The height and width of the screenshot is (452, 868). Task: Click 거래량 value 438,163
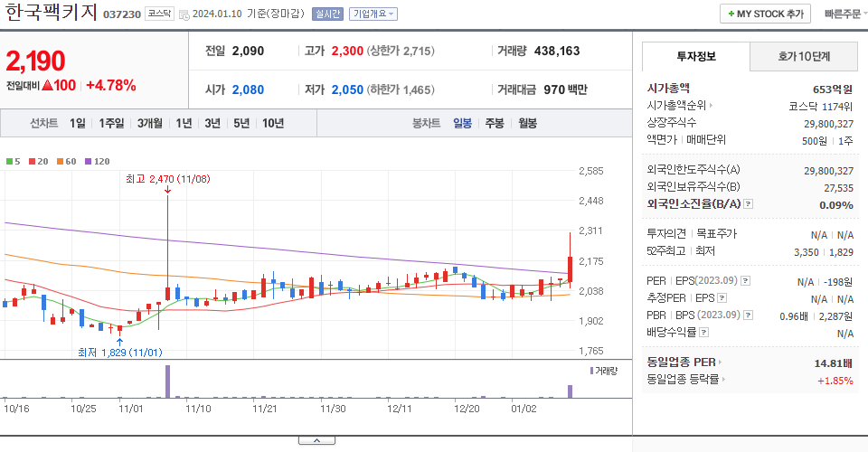click(x=557, y=51)
